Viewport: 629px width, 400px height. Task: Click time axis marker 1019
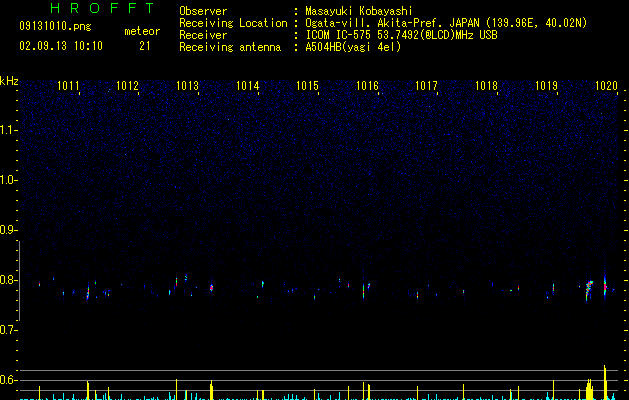(x=546, y=86)
